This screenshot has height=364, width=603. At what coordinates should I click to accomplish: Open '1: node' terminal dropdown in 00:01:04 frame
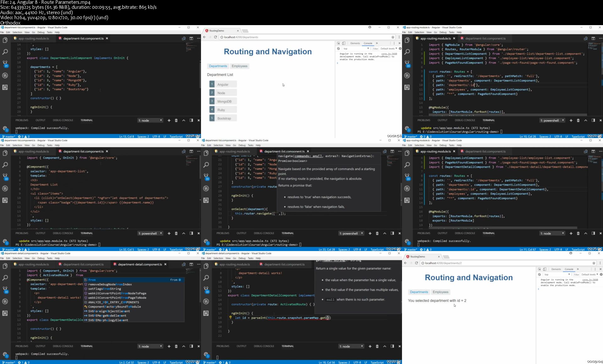click(150, 120)
